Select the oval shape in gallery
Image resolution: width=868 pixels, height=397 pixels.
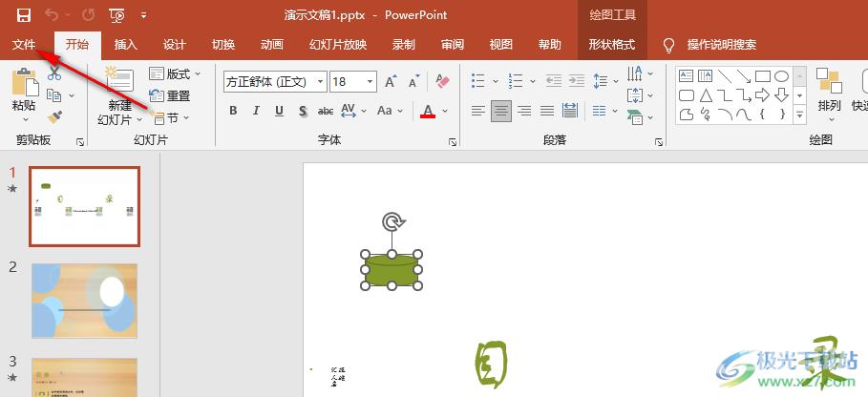pos(781,75)
